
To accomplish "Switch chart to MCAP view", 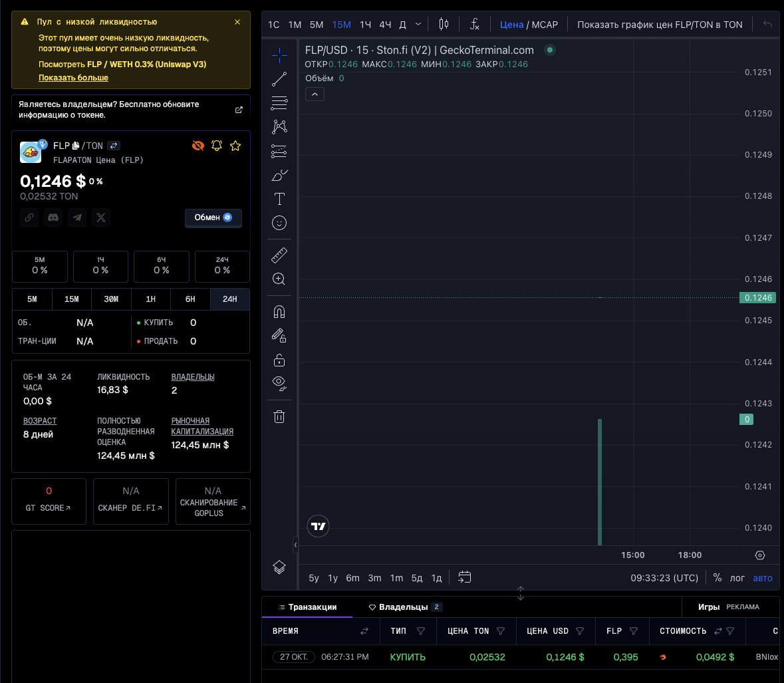I will click(x=545, y=25).
